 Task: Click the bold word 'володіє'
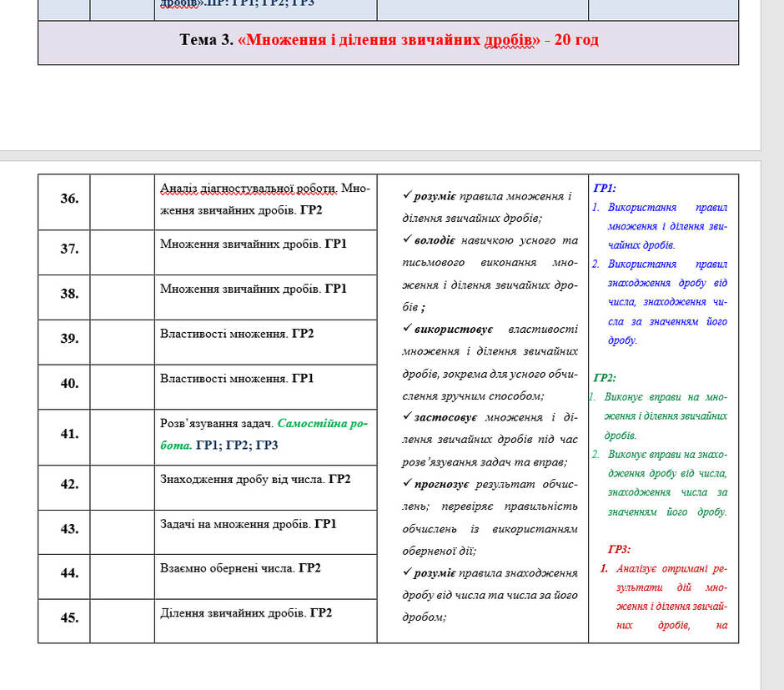(x=435, y=240)
